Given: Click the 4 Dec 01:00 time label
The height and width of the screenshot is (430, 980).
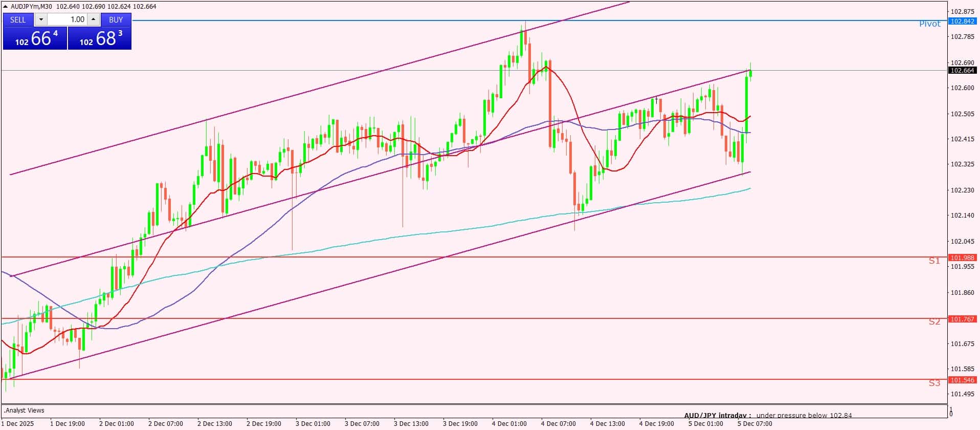Looking at the screenshot, I should [x=509, y=424].
